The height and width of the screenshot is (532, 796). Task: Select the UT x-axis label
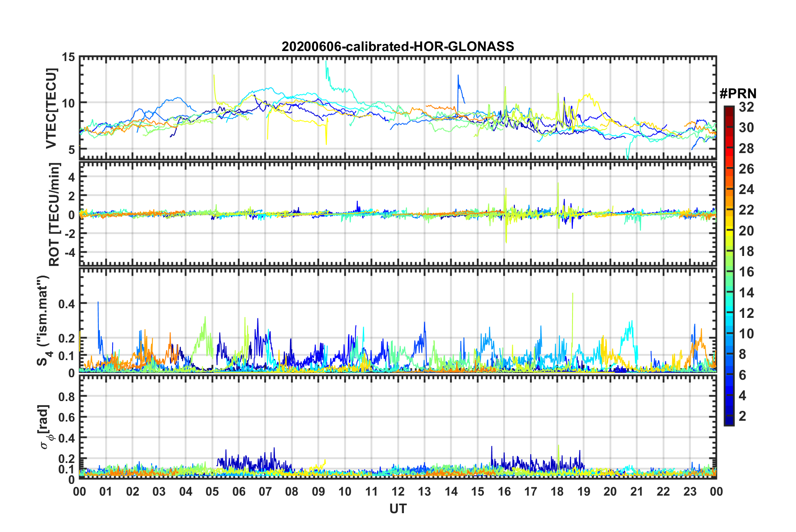(398, 508)
